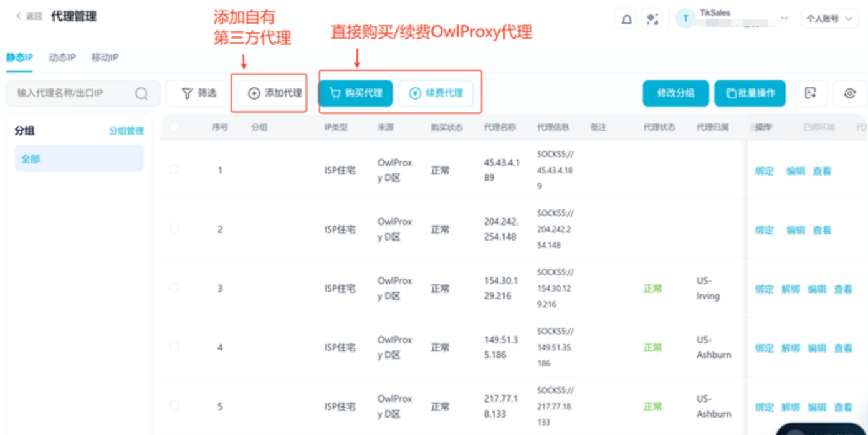Open the 批量操作 batch actions menu

pyautogui.click(x=750, y=93)
